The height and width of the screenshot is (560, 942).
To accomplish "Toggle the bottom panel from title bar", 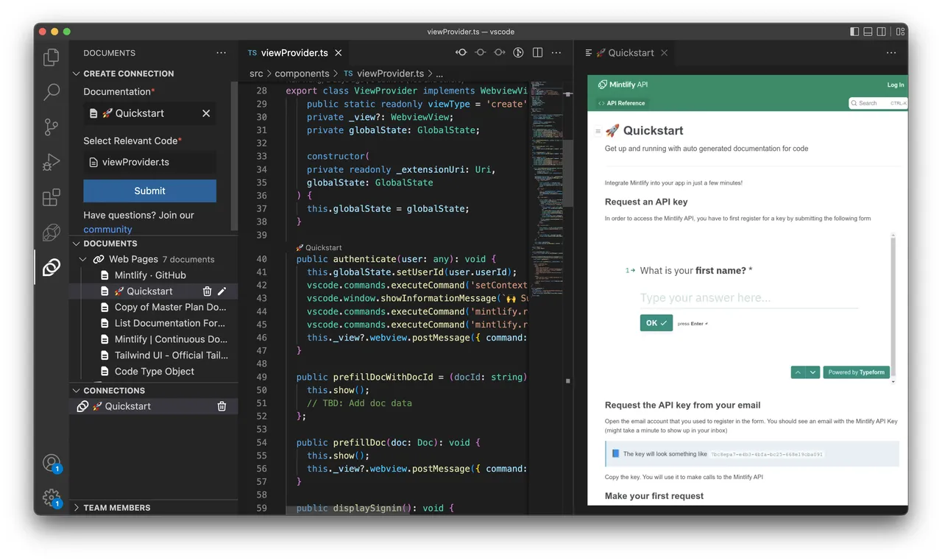I will coord(868,32).
